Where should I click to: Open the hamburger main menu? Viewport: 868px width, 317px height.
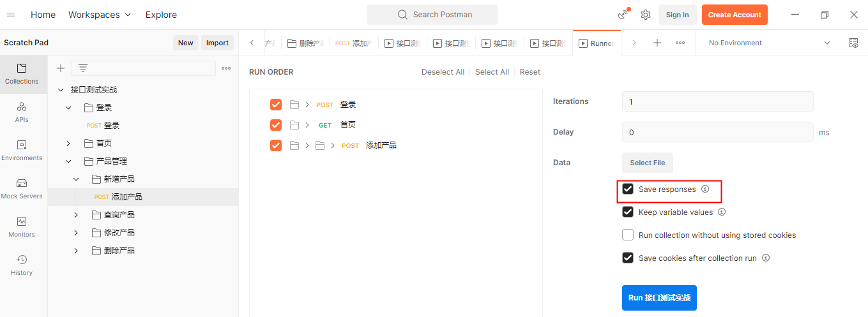point(11,15)
